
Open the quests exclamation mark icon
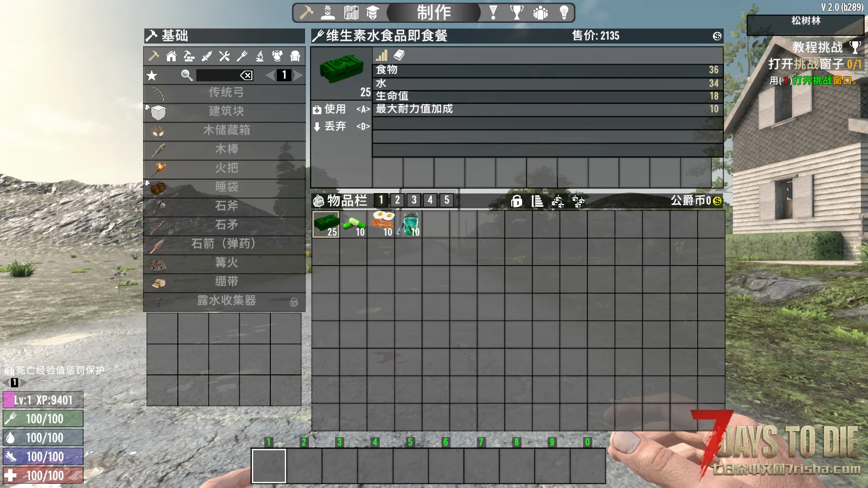[493, 12]
